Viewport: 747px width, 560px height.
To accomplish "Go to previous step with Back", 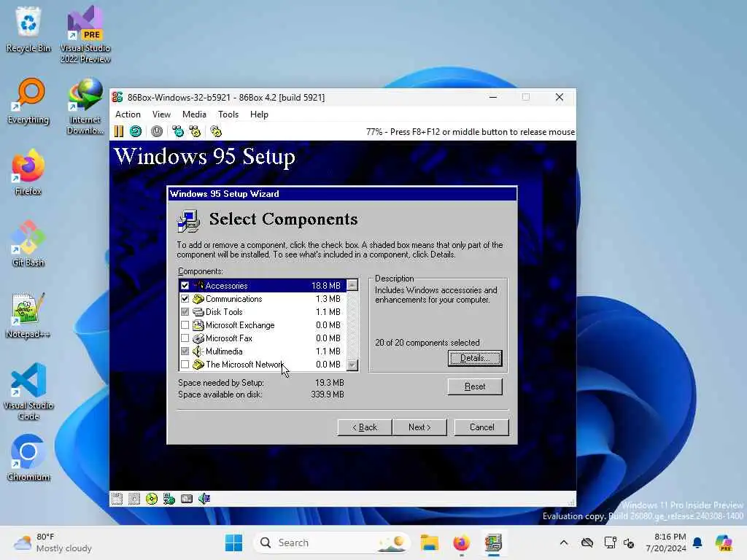I will [x=365, y=427].
